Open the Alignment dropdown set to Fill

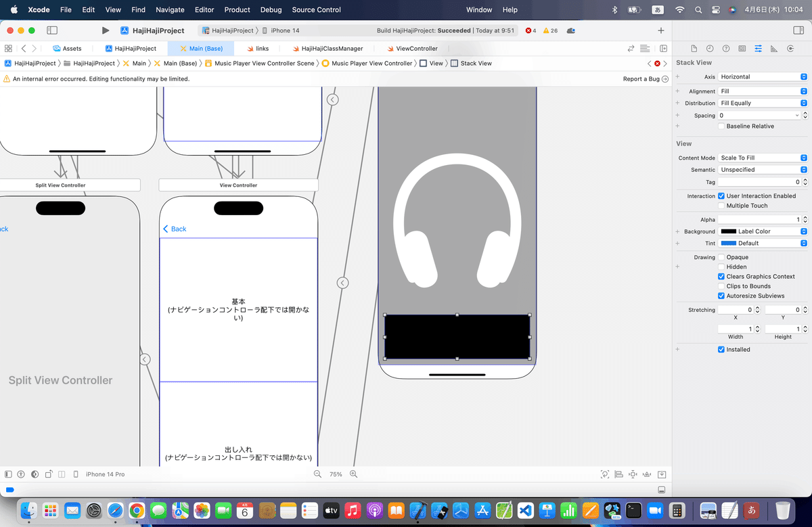pyautogui.click(x=763, y=91)
